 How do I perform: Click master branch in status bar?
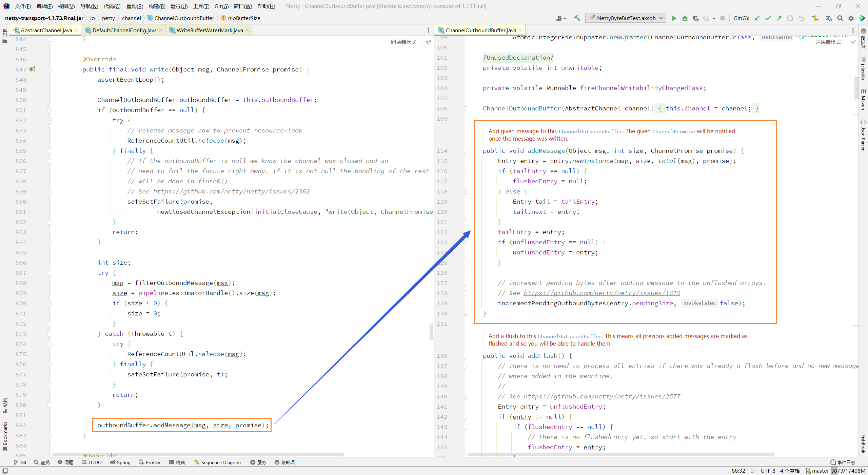coord(817,471)
